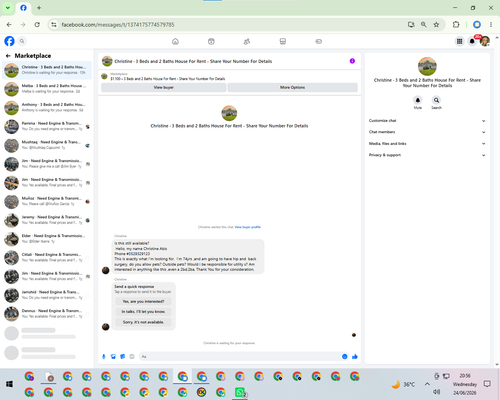The height and width of the screenshot is (400, 500).
Task: Open the Facebook logo home link
Action: (x=9, y=41)
